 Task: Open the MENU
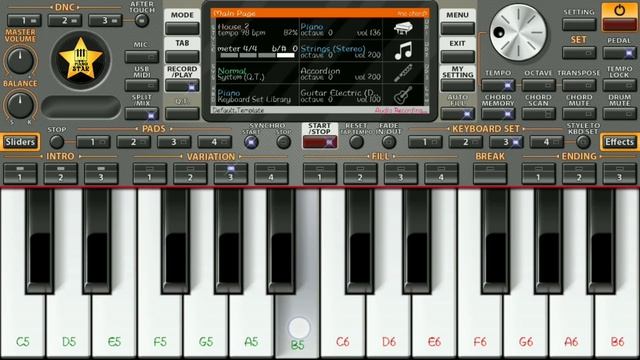[458, 29]
